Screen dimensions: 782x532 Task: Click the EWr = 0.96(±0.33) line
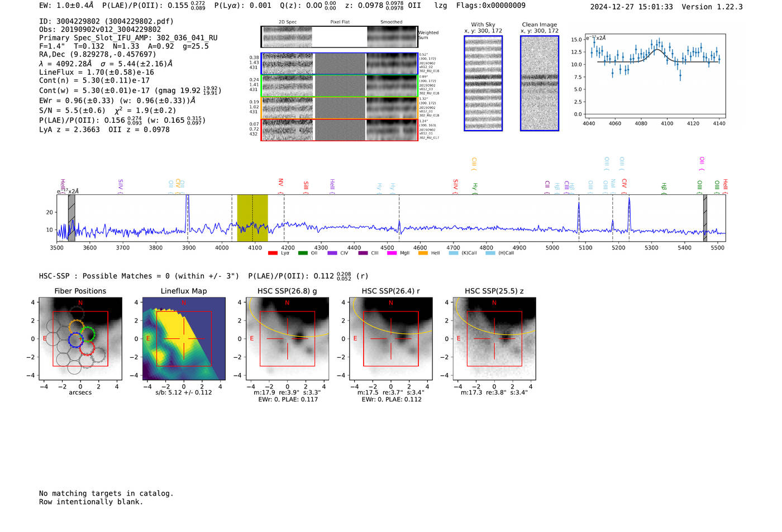117,101
